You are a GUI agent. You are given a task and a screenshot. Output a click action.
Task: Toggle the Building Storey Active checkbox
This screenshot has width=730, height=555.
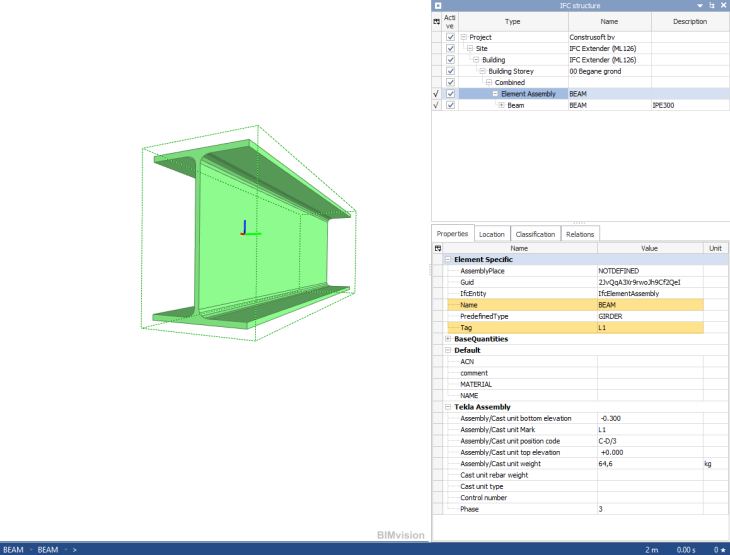point(450,71)
